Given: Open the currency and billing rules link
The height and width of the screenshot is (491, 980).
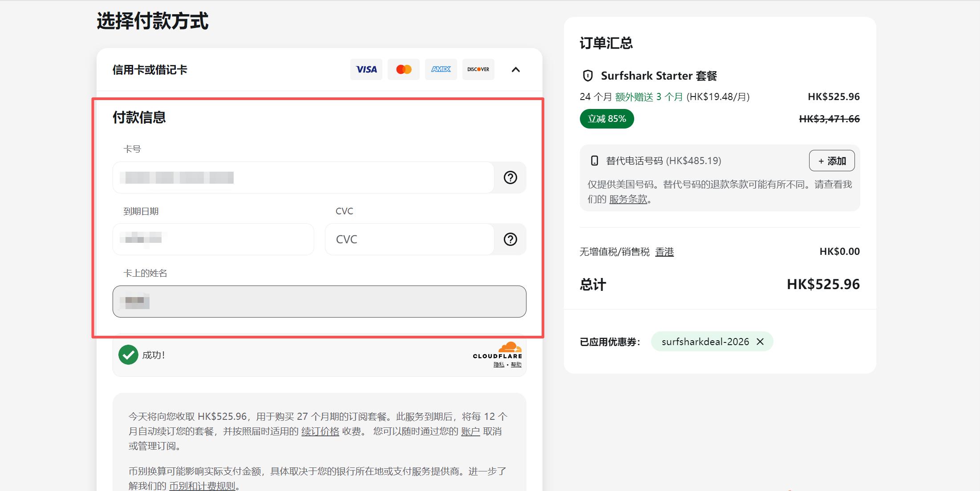Looking at the screenshot, I should click(x=202, y=486).
